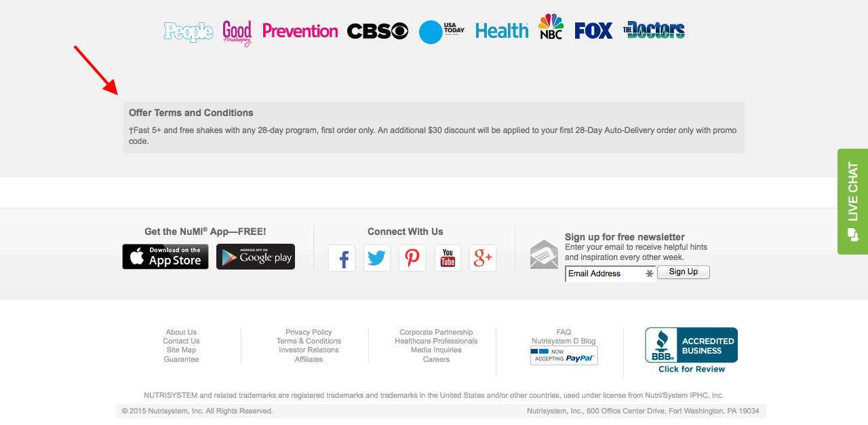Open the Careers footer link
Screen dimensions: 868x425
436,359
